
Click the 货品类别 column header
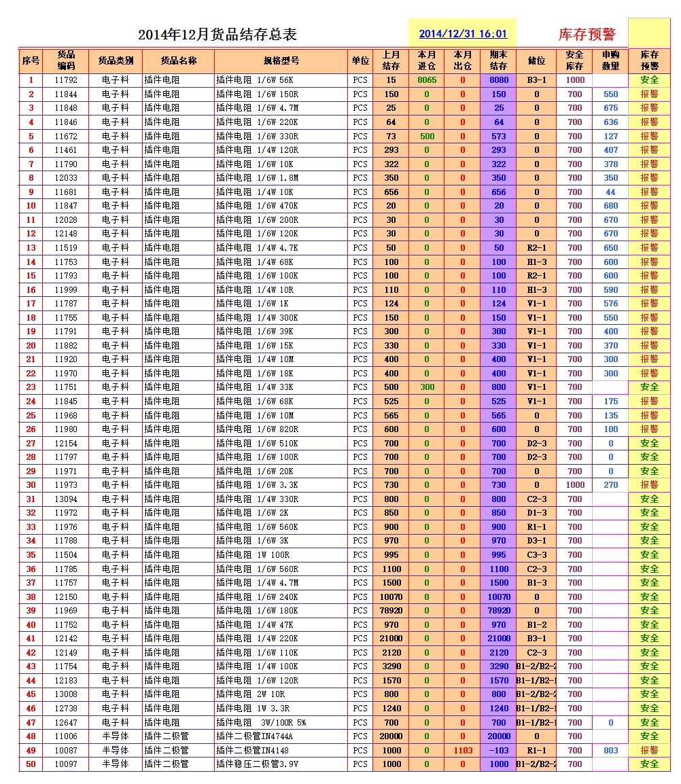[x=116, y=60]
